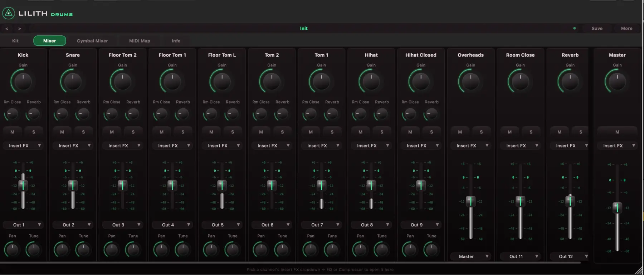Open the Cymbal Mixer tab
This screenshot has height=275, width=644.
pos(92,41)
